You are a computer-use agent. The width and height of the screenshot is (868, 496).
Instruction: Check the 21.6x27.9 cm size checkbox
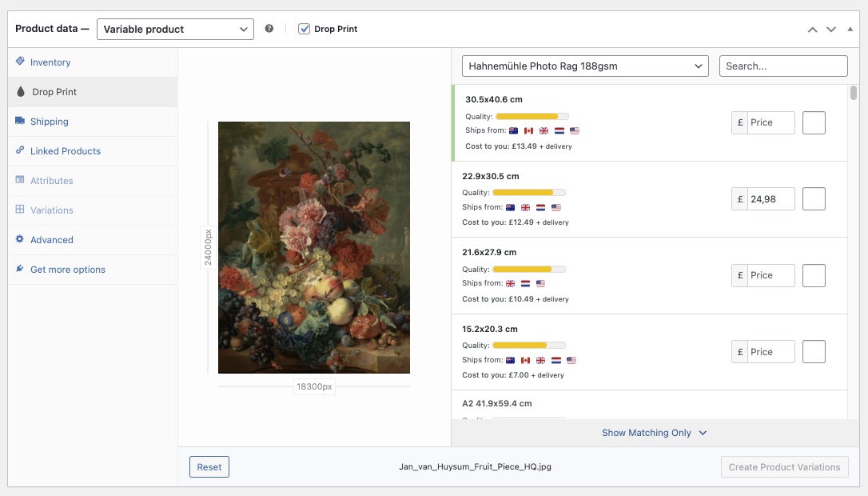pyautogui.click(x=814, y=275)
